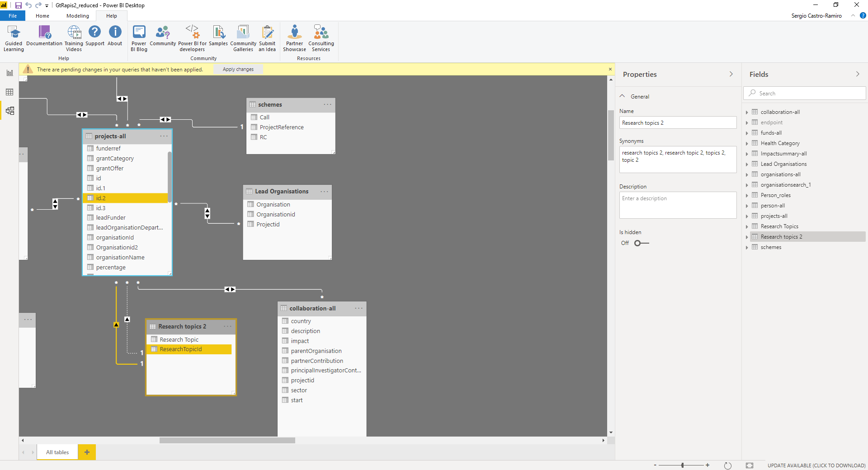This screenshot has width=868, height=470.
Task: Collapse the Properties pane
Action: (731, 74)
